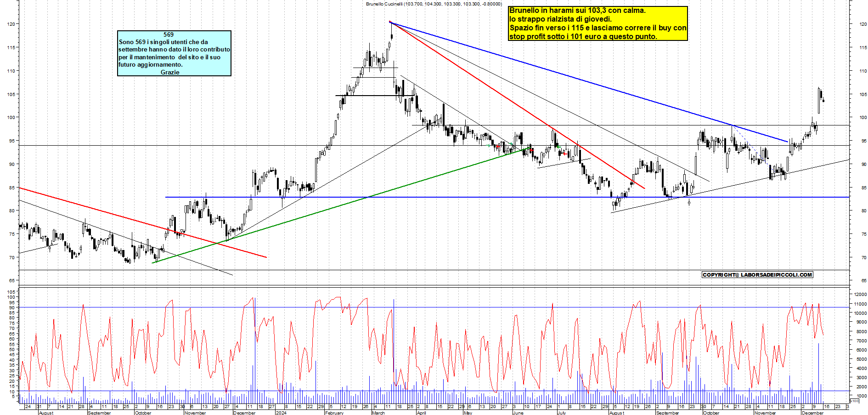Select the line 'settembre hanno dato il loro contributo'

coord(174,49)
